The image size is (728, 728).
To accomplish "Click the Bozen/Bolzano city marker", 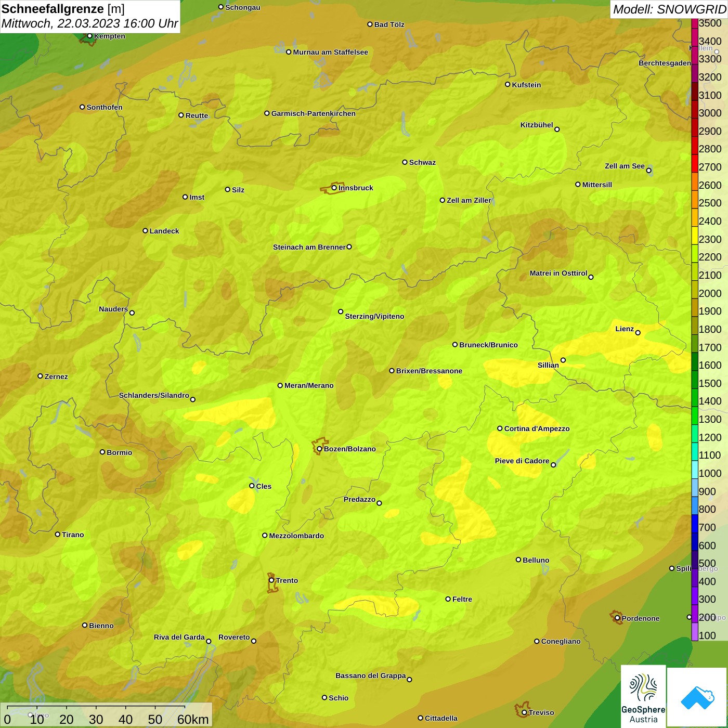I will [x=320, y=449].
